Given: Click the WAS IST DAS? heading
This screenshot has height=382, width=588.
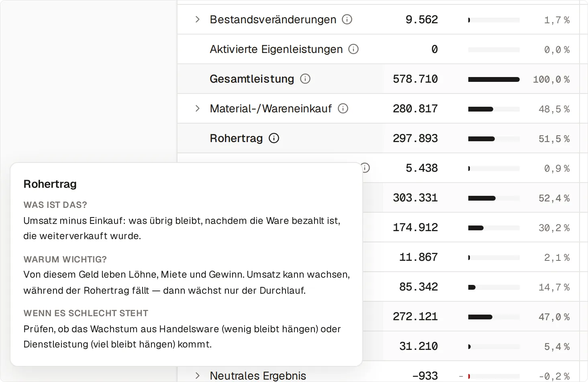Looking at the screenshot, I should [55, 205].
